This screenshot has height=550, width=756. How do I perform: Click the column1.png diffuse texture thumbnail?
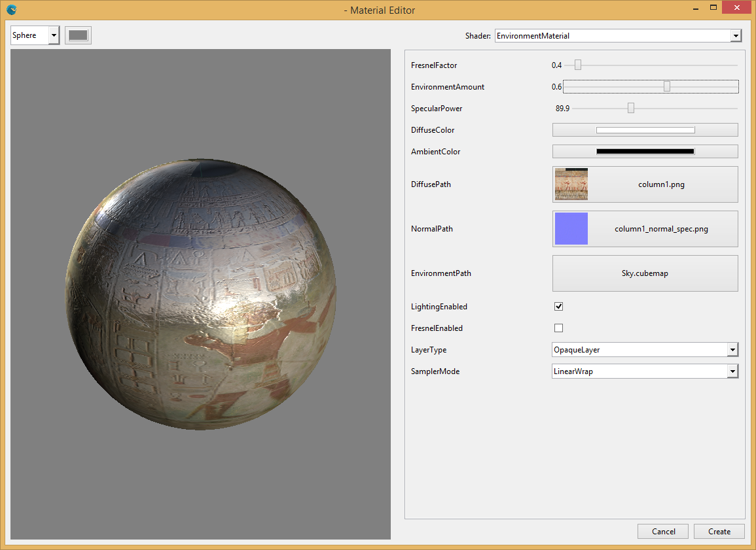click(x=571, y=184)
